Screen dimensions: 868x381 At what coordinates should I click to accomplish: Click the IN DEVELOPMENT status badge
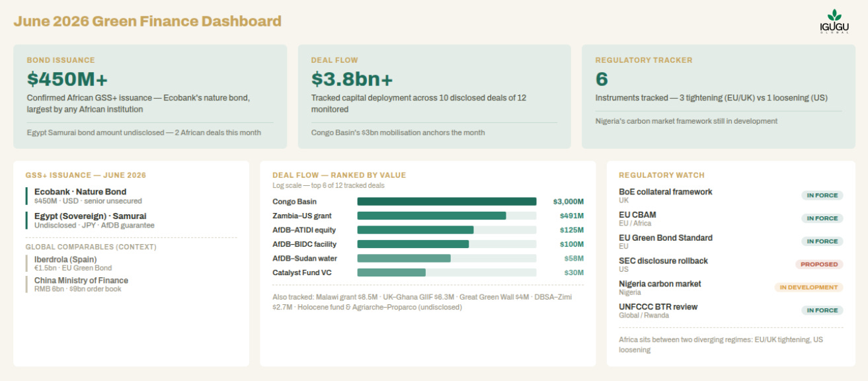[x=809, y=288]
